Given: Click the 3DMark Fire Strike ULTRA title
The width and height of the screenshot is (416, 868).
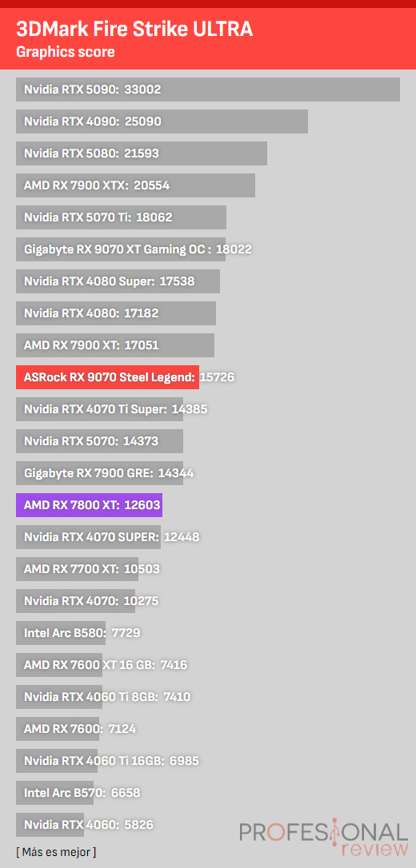Looking at the screenshot, I should (x=134, y=29).
